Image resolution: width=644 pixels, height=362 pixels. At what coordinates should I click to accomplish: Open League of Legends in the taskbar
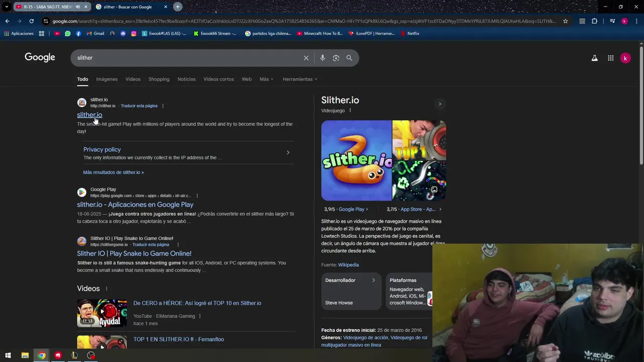point(74,355)
